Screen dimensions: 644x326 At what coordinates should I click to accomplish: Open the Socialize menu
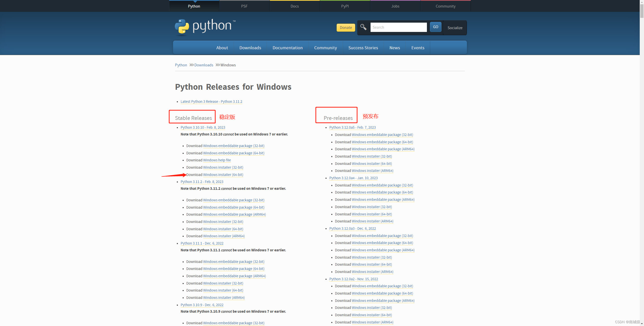pyautogui.click(x=455, y=28)
